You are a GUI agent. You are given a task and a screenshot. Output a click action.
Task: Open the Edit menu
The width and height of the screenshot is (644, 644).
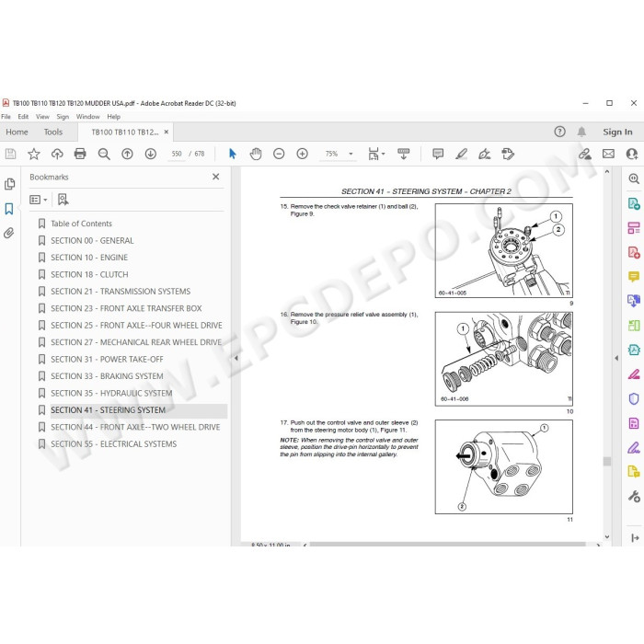(23, 117)
